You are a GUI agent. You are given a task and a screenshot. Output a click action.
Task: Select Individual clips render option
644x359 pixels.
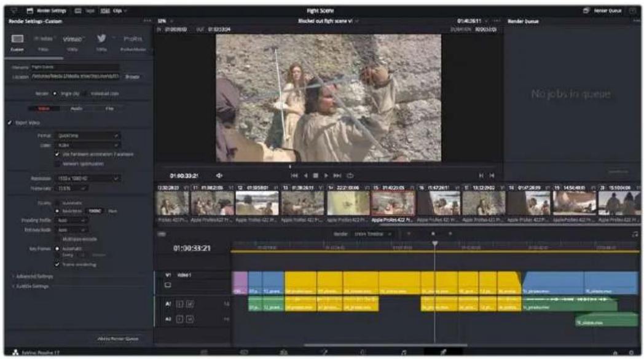tap(85, 93)
